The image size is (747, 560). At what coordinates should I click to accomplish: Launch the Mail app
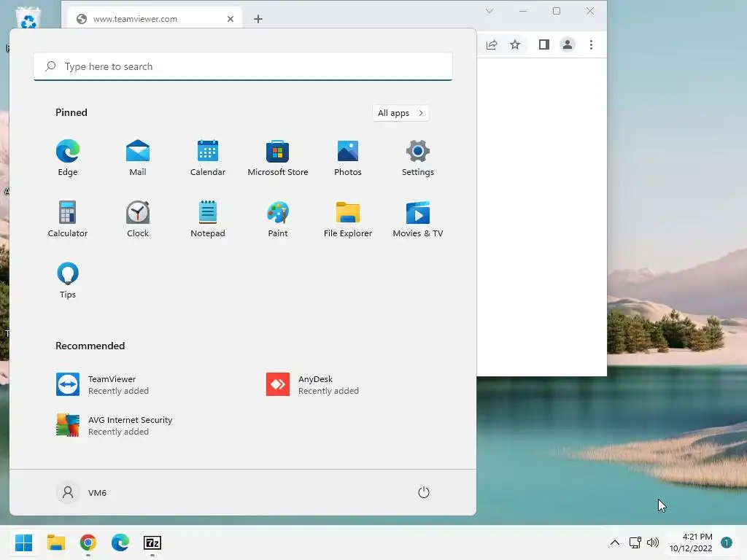138,158
